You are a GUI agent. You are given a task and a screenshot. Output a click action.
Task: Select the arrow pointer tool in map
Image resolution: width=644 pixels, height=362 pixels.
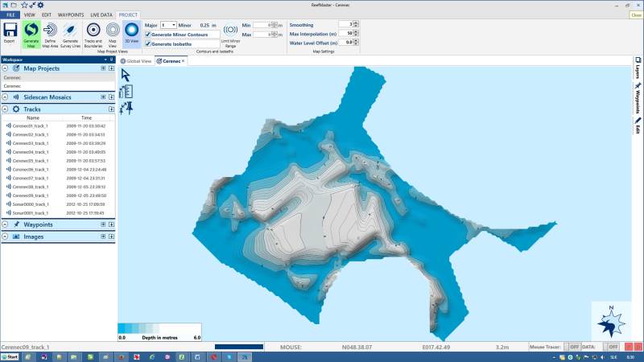[x=126, y=75]
